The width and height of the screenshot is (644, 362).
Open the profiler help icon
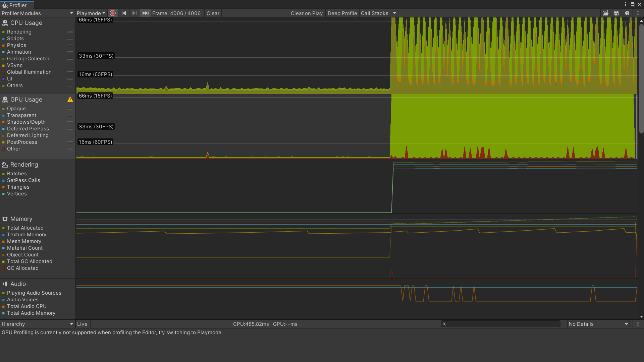click(x=627, y=13)
